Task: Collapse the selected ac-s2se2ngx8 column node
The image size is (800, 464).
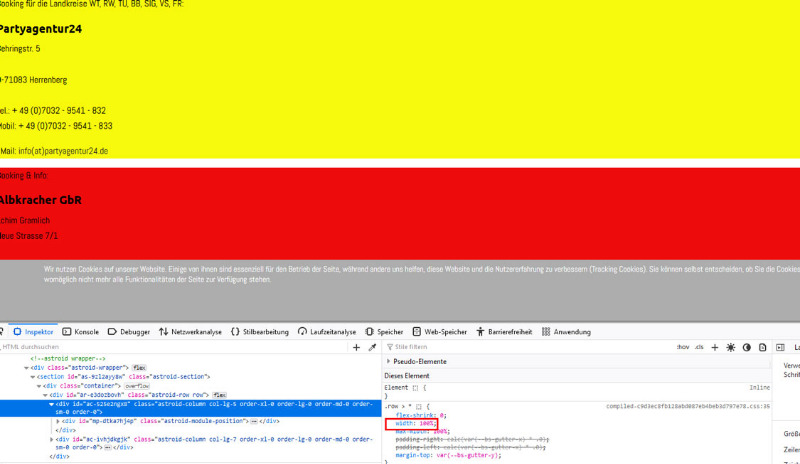Action: click(x=51, y=404)
